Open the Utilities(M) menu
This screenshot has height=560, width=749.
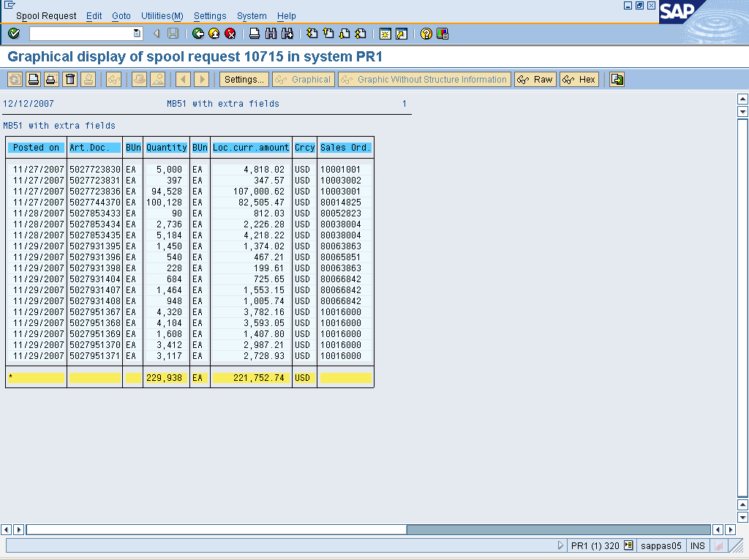(x=162, y=16)
